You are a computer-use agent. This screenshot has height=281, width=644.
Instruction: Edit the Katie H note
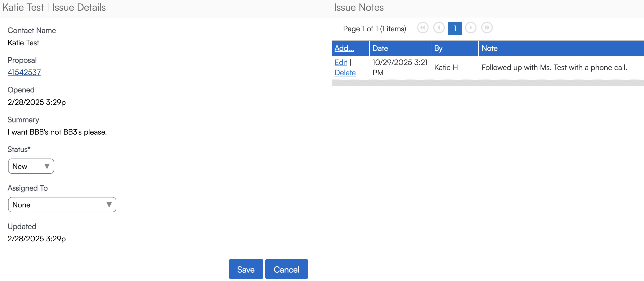coord(341,62)
